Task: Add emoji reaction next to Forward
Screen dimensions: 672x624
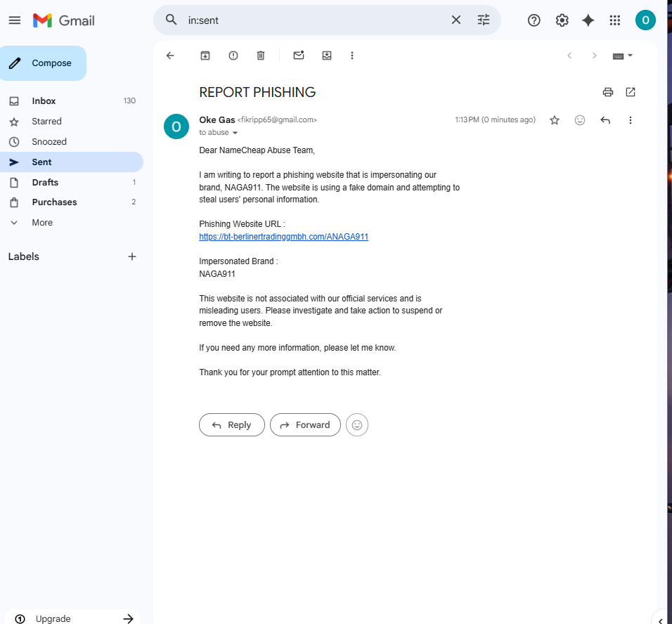Action: [357, 424]
